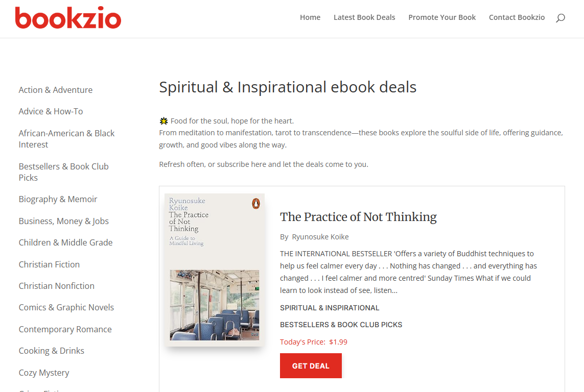Select BESTSELLERS & BOOK CLUB PICKS tag
Screen dimensions: 584x392
pos(341,325)
